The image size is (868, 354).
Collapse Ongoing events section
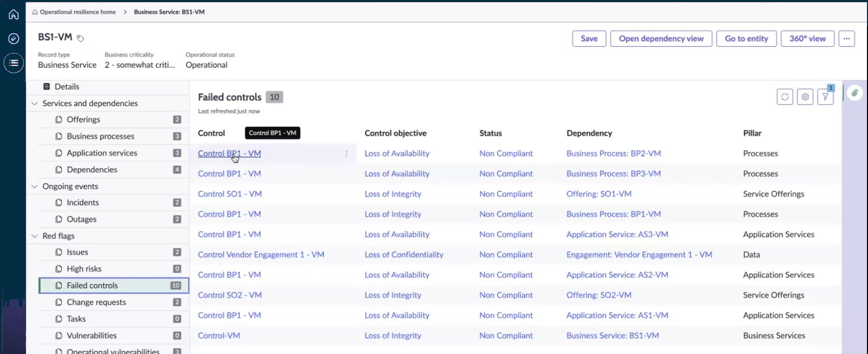point(34,186)
